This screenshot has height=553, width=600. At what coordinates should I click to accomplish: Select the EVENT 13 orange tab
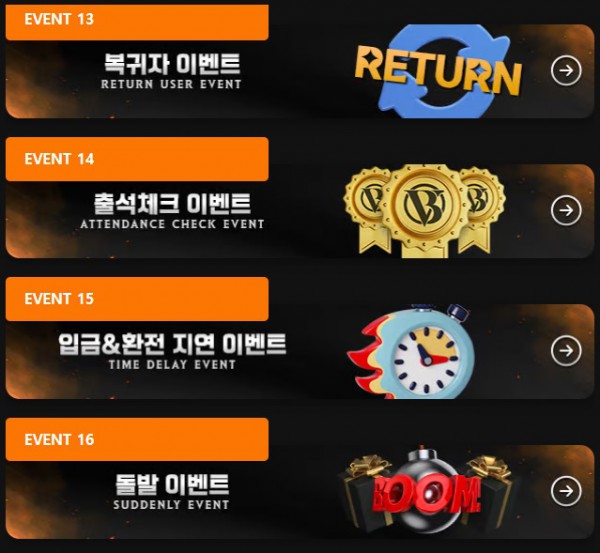137,22
